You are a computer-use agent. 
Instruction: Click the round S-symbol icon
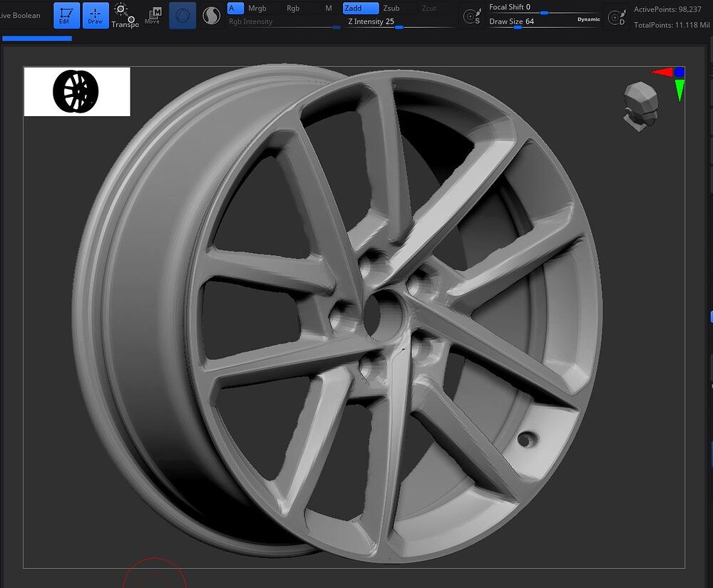coord(211,16)
